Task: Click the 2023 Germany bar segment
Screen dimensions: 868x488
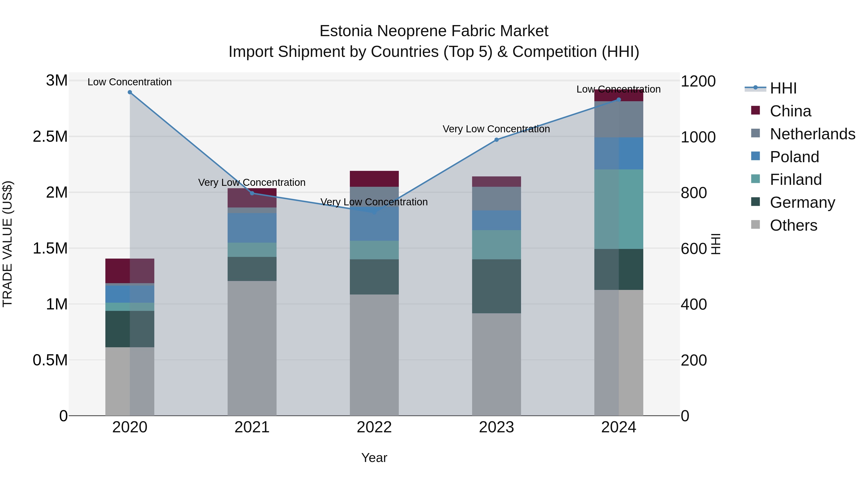Action: (496, 287)
